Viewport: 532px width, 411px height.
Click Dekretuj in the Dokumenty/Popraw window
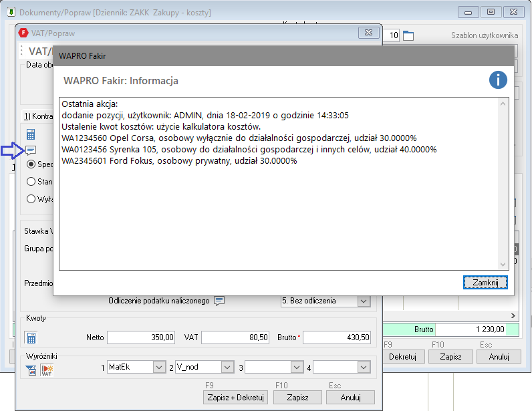pos(402,357)
